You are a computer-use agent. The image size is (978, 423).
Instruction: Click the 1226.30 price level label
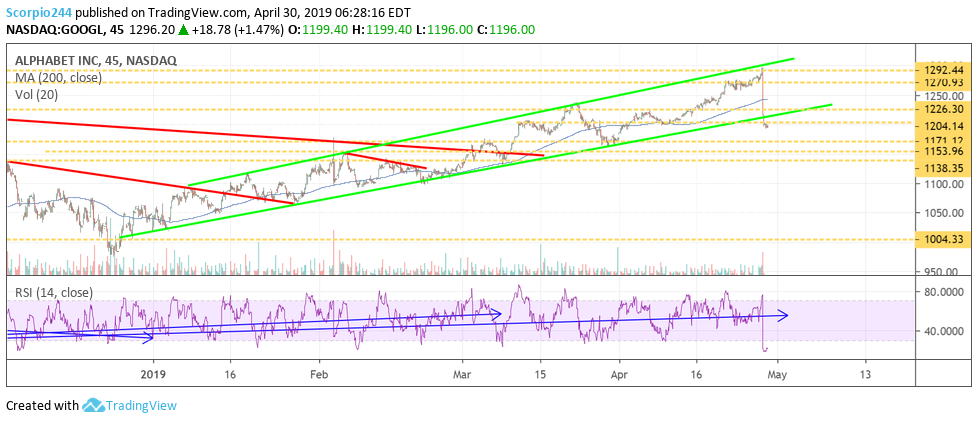942,109
